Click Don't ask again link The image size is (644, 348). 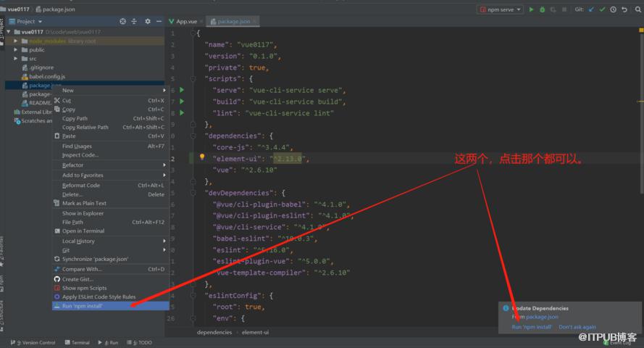[577, 327]
